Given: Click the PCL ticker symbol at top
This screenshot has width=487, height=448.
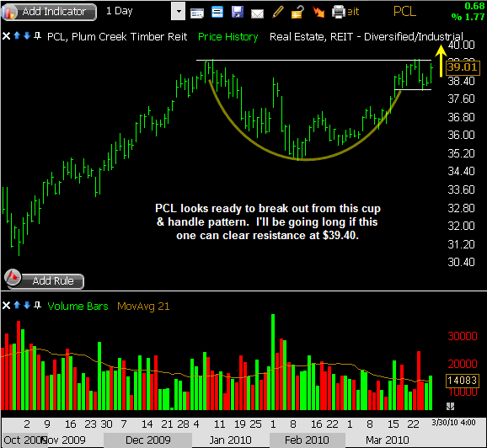Looking at the screenshot, I should click(404, 12).
